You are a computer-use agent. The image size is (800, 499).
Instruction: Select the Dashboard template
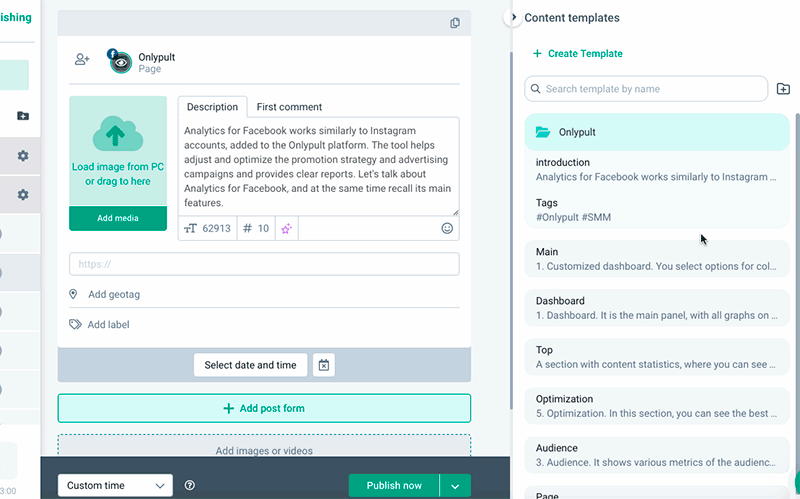coord(656,308)
